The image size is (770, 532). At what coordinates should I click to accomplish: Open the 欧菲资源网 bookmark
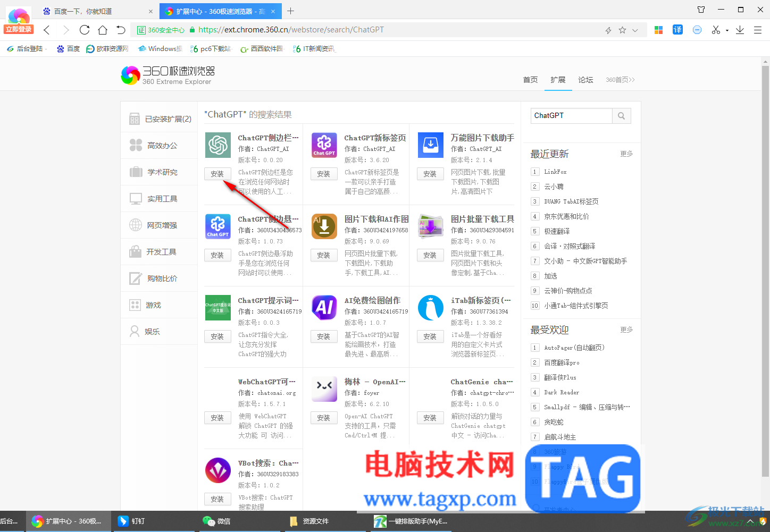click(107, 49)
